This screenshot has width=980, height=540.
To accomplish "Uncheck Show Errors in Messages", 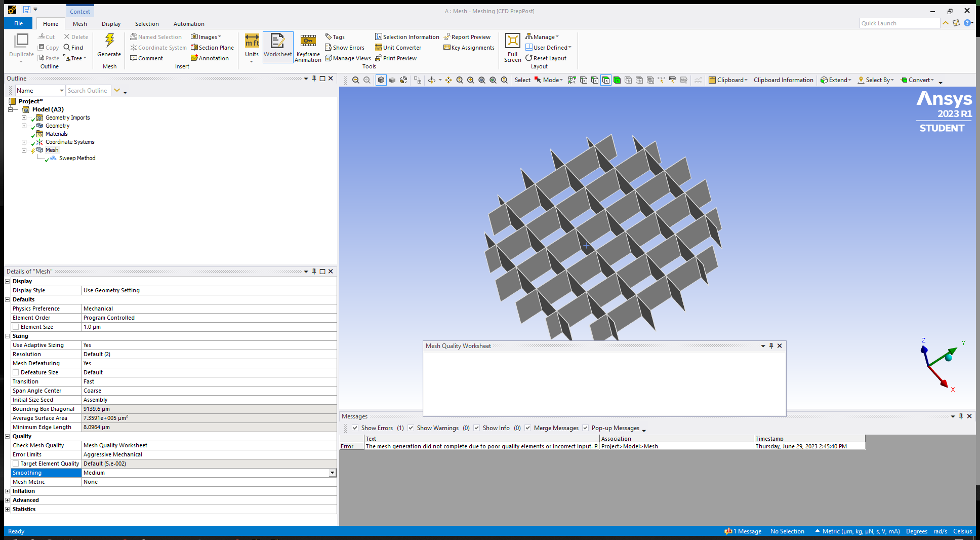I will click(355, 428).
